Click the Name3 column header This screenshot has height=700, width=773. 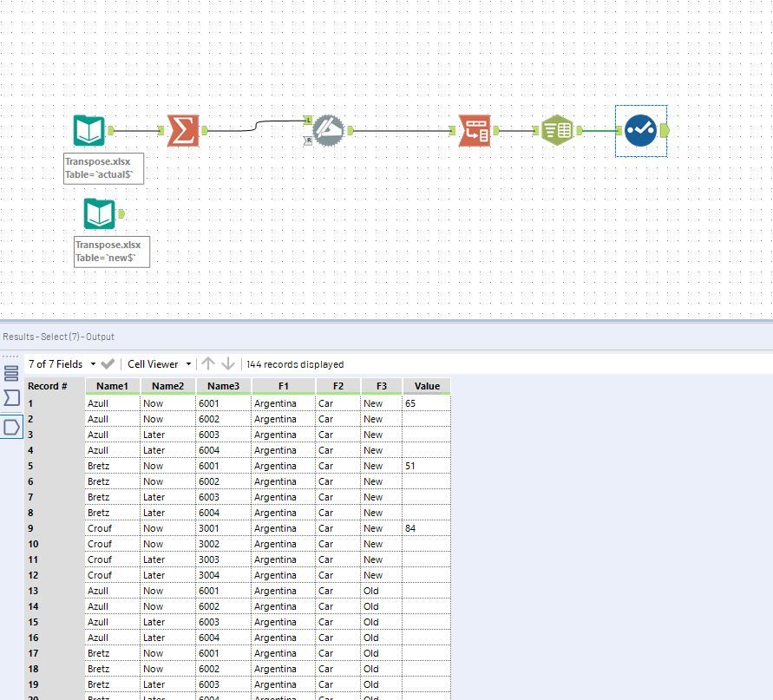point(223,386)
